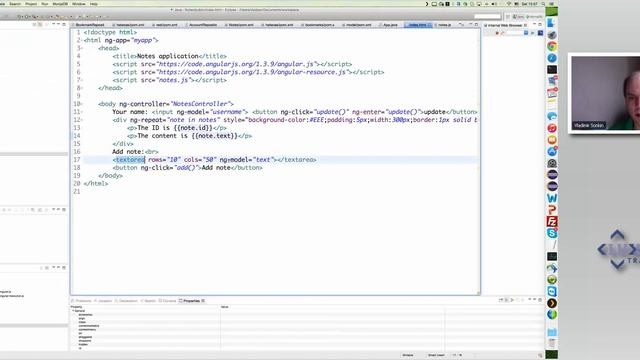Open the AccountReposito editor tab
The image size is (640, 360).
pyautogui.click(x=202, y=25)
